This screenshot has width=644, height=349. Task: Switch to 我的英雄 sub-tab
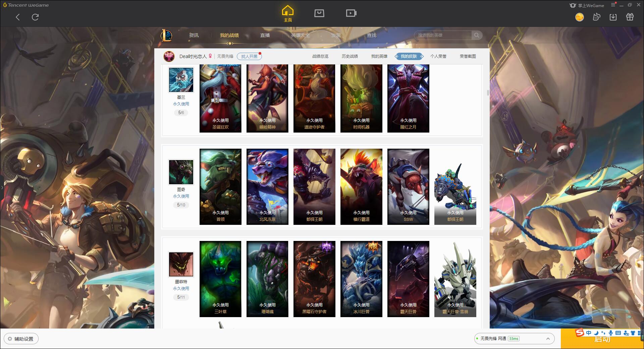click(379, 56)
